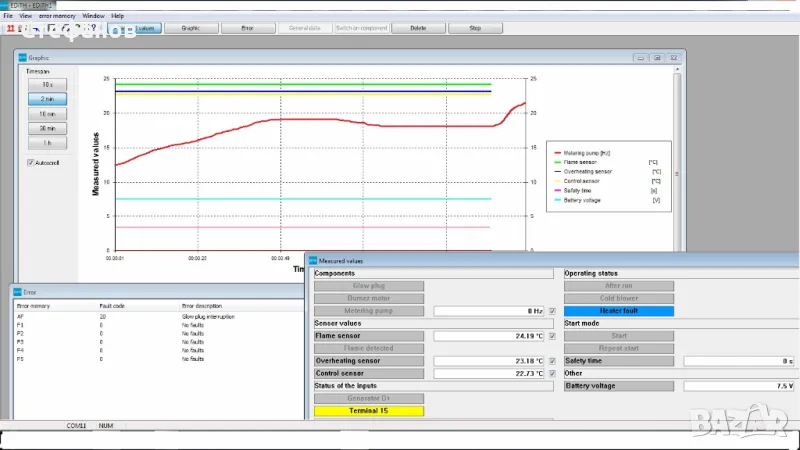This screenshot has height=450, width=800.
Task: Toggle the Control sensor graph checkbox
Action: coord(551,373)
